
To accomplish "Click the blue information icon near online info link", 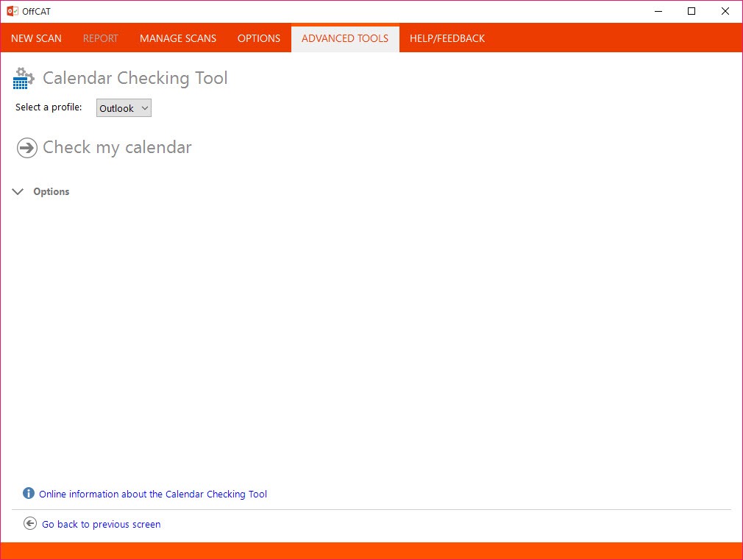I will (x=29, y=493).
